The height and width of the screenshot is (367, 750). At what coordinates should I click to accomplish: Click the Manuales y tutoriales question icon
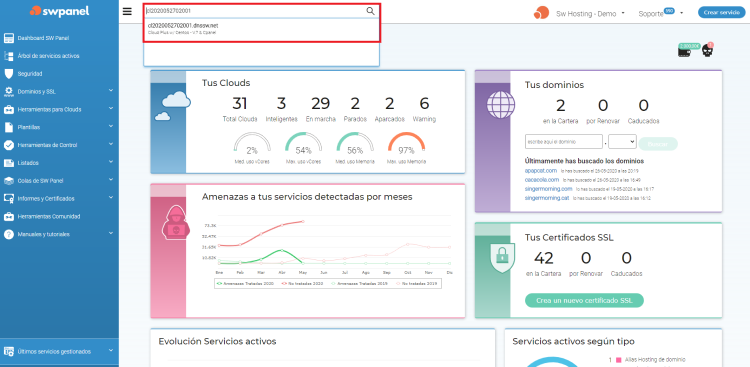point(9,234)
